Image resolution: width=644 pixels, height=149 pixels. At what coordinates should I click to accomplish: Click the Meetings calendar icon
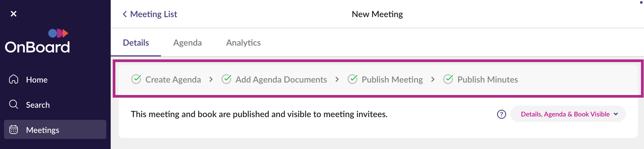click(x=14, y=130)
